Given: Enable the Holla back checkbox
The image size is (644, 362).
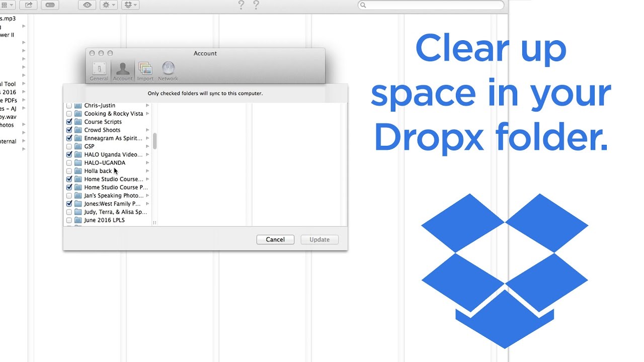Looking at the screenshot, I should pyautogui.click(x=69, y=171).
